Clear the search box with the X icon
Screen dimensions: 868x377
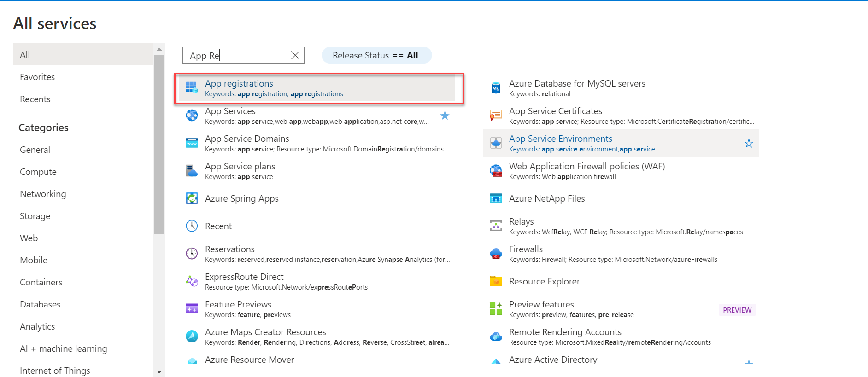pyautogui.click(x=295, y=55)
